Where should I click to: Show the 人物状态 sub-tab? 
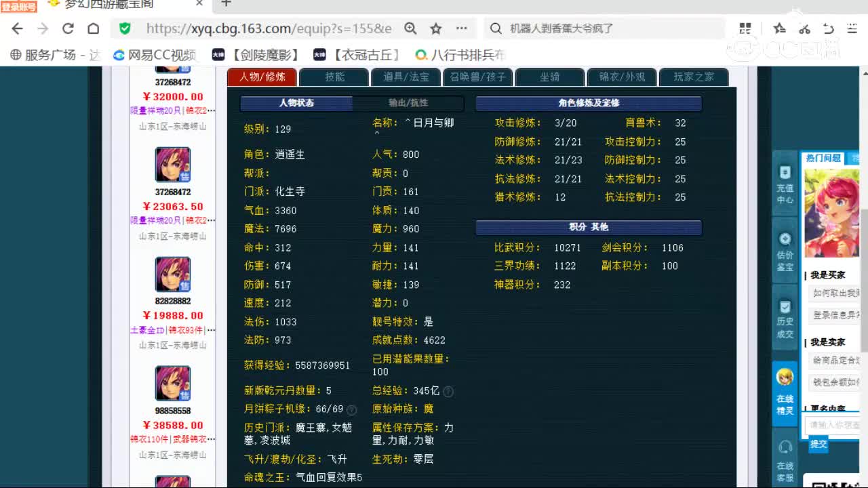click(x=296, y=103)
